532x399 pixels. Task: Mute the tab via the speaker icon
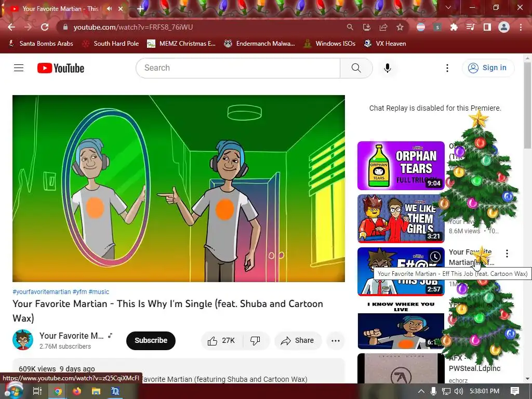[x=109, y=9]
